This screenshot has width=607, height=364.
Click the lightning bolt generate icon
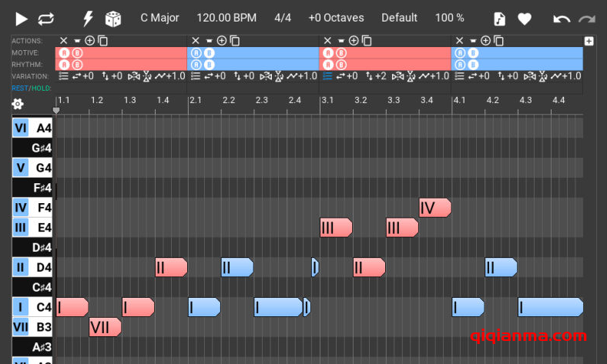[88, 18]
